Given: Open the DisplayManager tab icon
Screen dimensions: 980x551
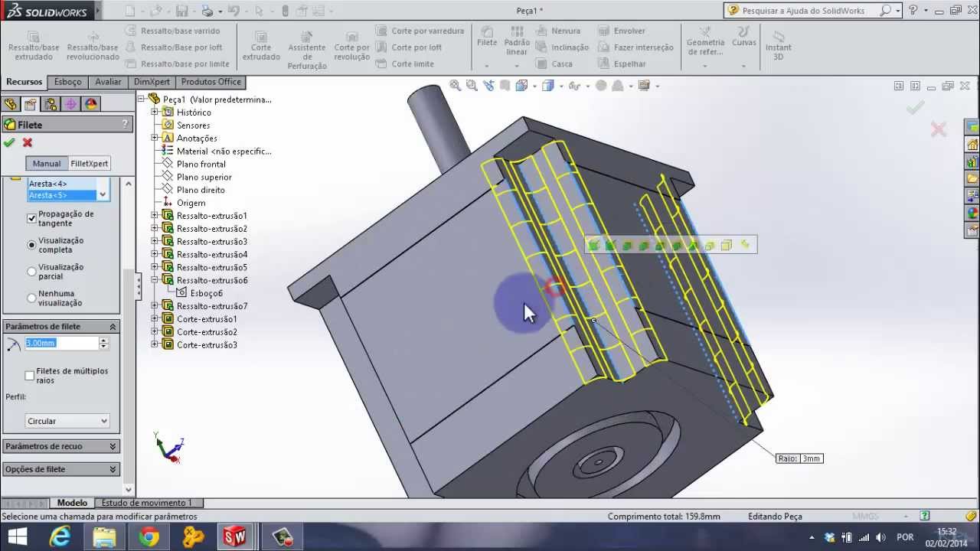Looking at the screenshot, I should click(x=90, y=104).
